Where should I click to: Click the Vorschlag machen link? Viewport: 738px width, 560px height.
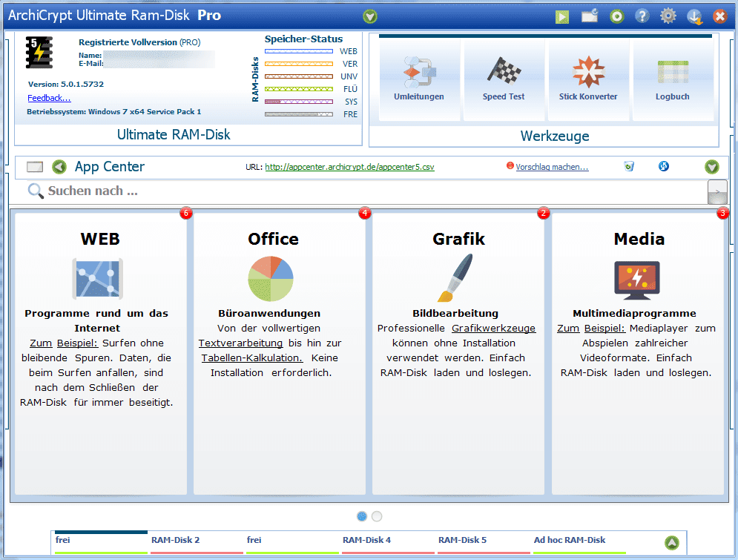point(552,167)
